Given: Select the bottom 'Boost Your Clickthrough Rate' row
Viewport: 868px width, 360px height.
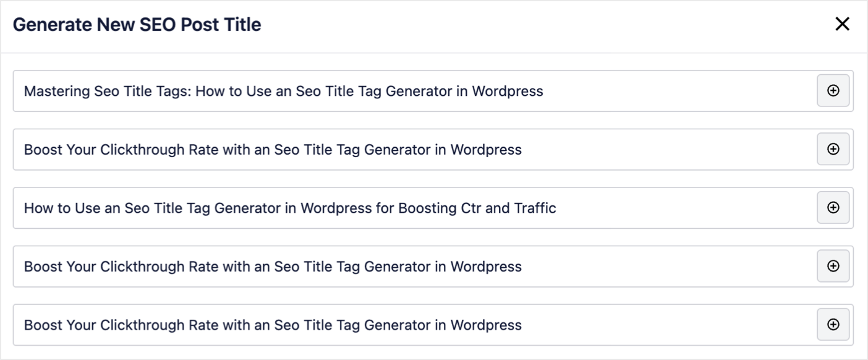Looking at the screenshot, I should (x=433, y=325).
